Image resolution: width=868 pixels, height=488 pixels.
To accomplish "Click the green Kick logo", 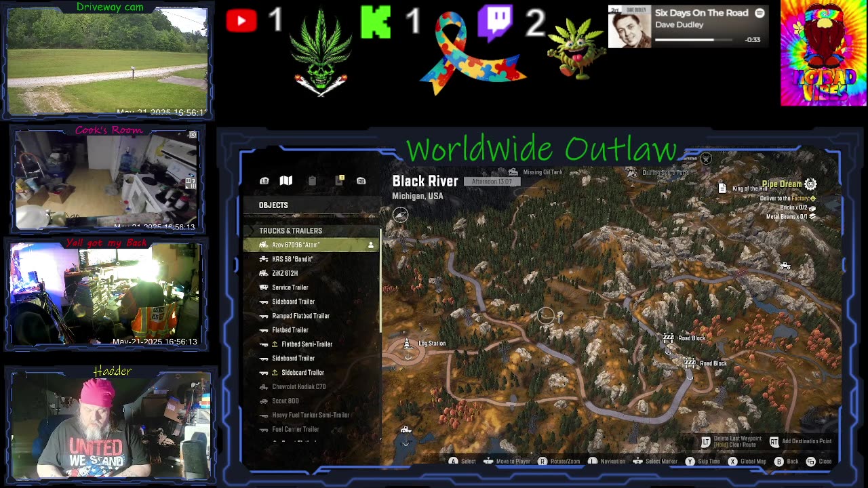I will point(376,22).
